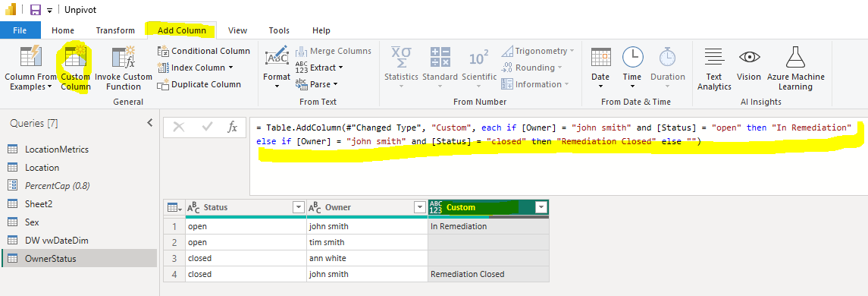Click the Owner column type icon
This screenshot has width=868, height=296.
coord(315,208)
